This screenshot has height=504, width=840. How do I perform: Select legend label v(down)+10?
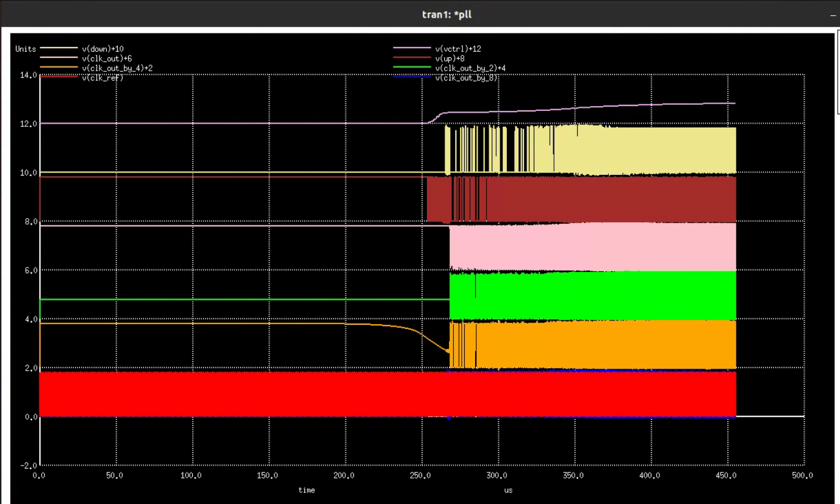pyautogui.click(x=102, y=48)
